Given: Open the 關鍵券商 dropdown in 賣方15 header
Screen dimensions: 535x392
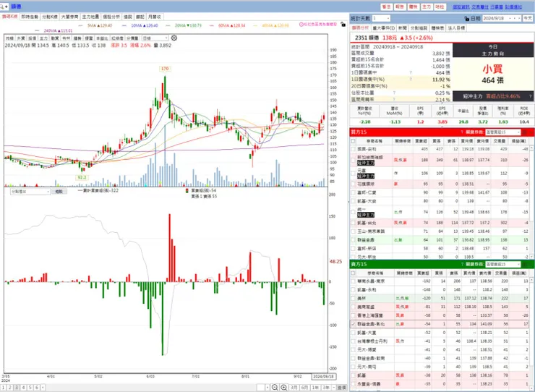Looking at the screenshot, I should (x=503, y=264).
